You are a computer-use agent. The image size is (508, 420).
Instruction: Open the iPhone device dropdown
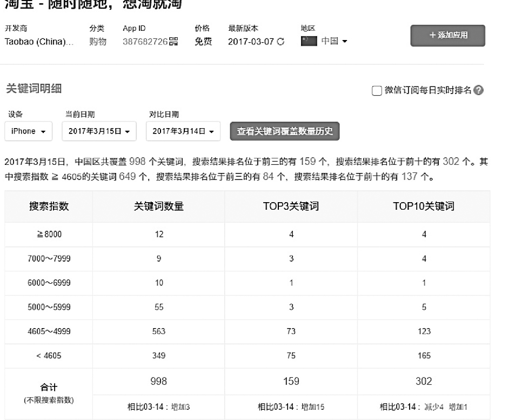[29, 131]
